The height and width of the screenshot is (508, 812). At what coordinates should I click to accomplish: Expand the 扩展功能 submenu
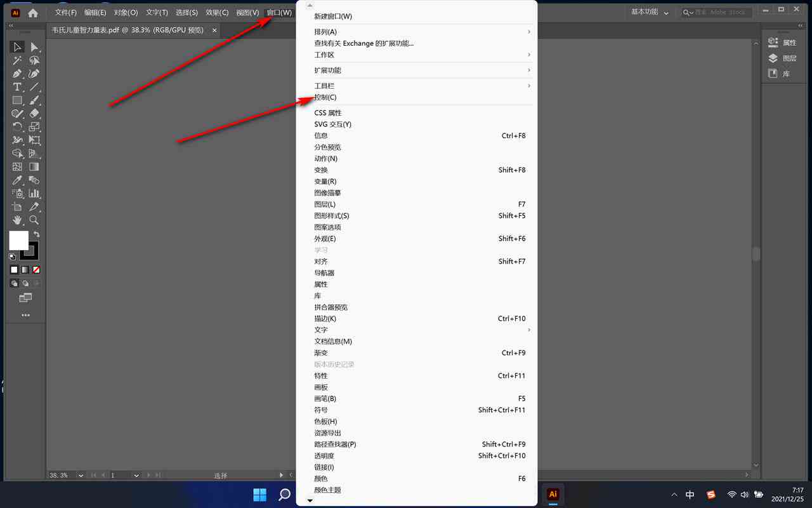pyautogui.click(x=417, y=70)
